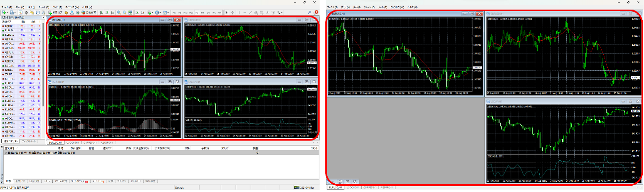The image size is (644, 192).
Task: Click the search magnifier in left toolbar
Action: pyautogui.click(x=309, y=12)
